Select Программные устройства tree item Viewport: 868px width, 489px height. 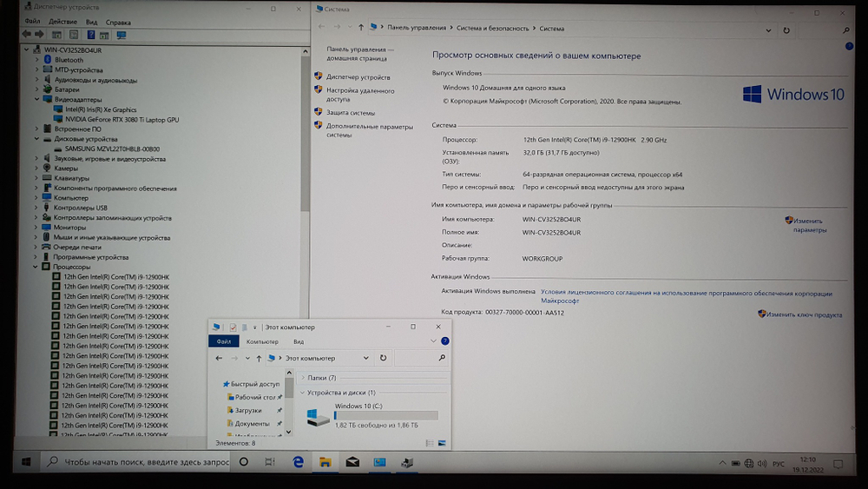coord(90,257)
